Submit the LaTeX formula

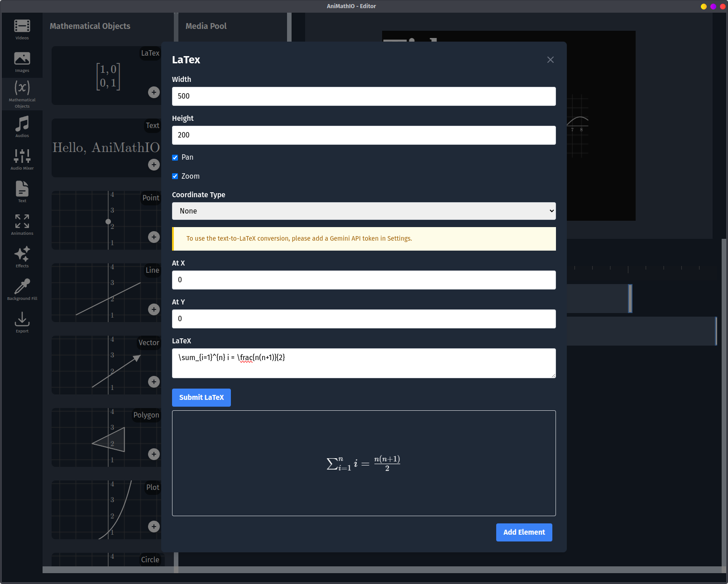tap(201, 398)
